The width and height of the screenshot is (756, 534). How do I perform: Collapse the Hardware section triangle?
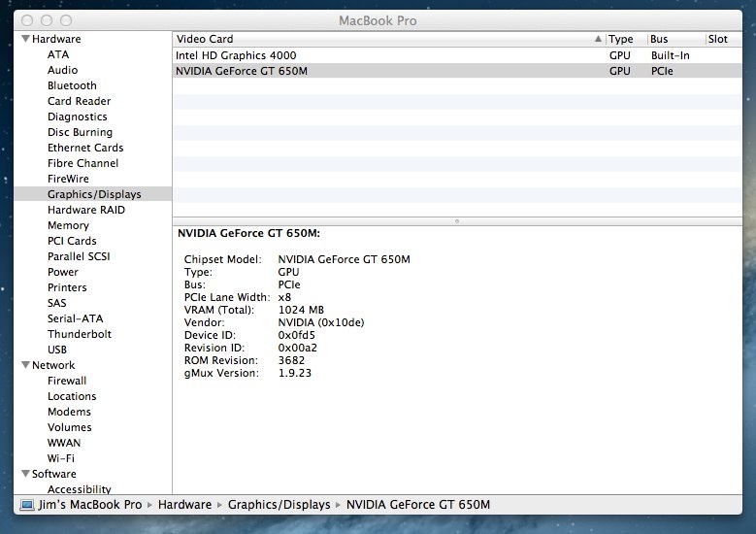[25, 39]
